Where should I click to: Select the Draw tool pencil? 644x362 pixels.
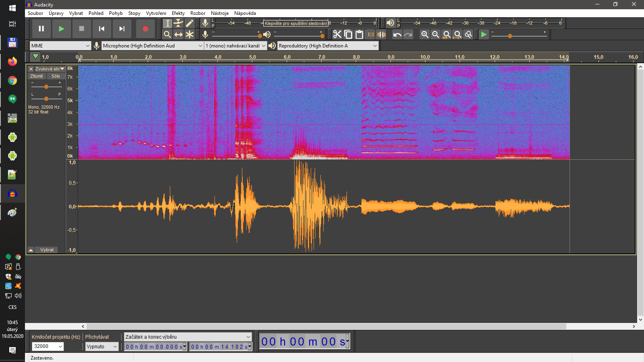tap(190, 23)
